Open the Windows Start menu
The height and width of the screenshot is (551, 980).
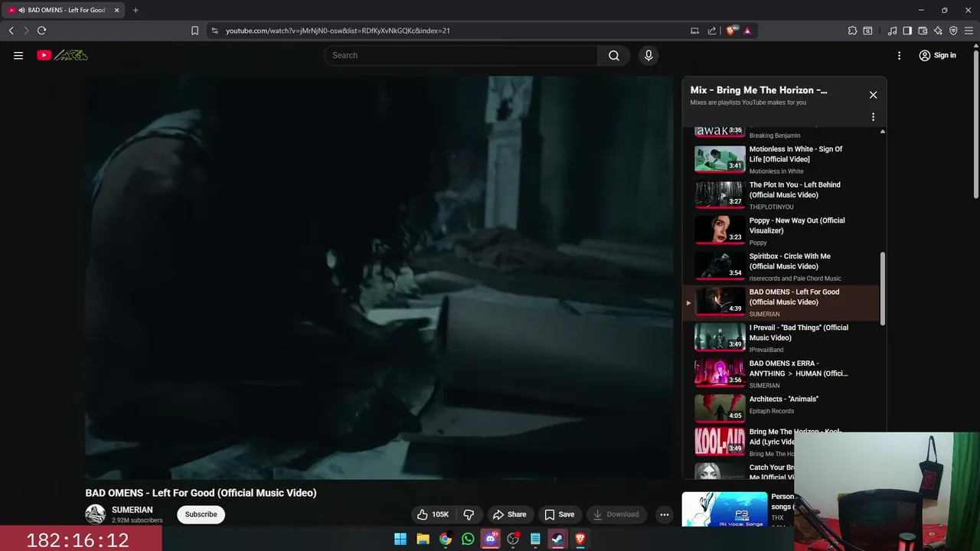click(400, 539)
